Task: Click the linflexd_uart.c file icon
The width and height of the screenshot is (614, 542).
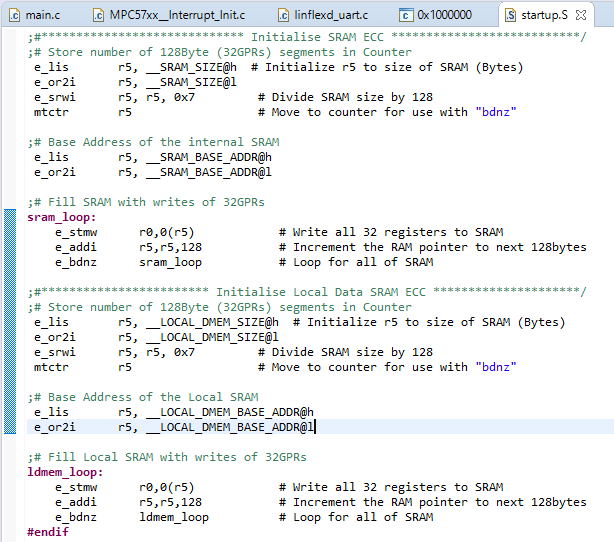Action: (x=284, y=15)
